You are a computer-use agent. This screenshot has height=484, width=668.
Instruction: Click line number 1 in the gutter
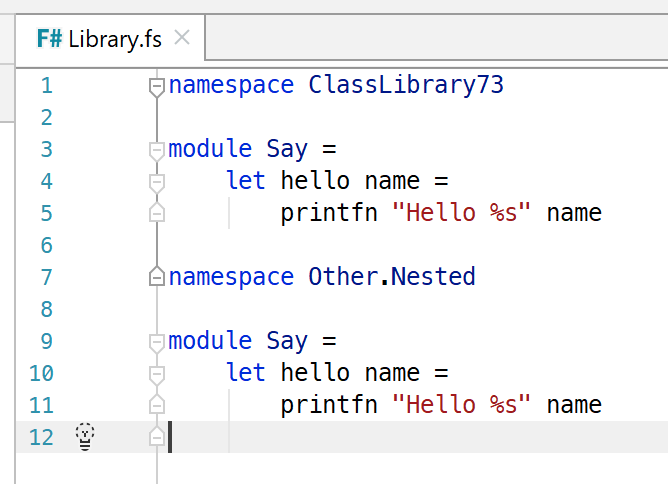[47, 85]
